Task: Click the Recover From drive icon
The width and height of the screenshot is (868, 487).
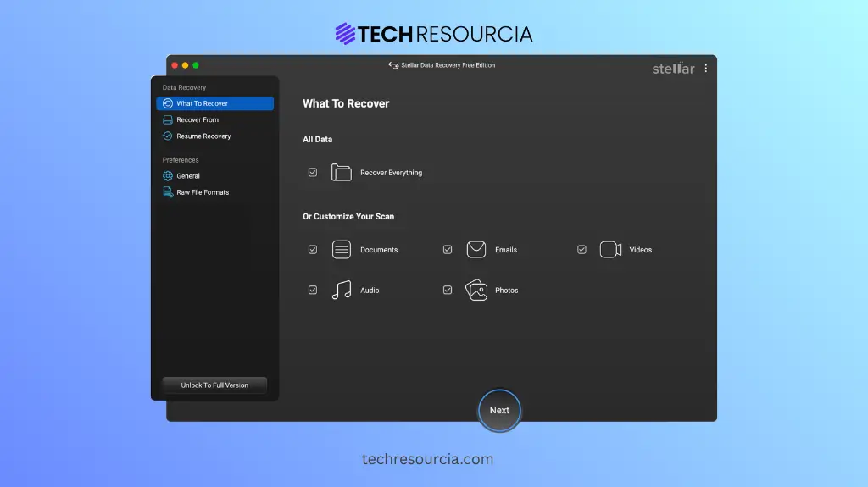Action: coord(167,119)
